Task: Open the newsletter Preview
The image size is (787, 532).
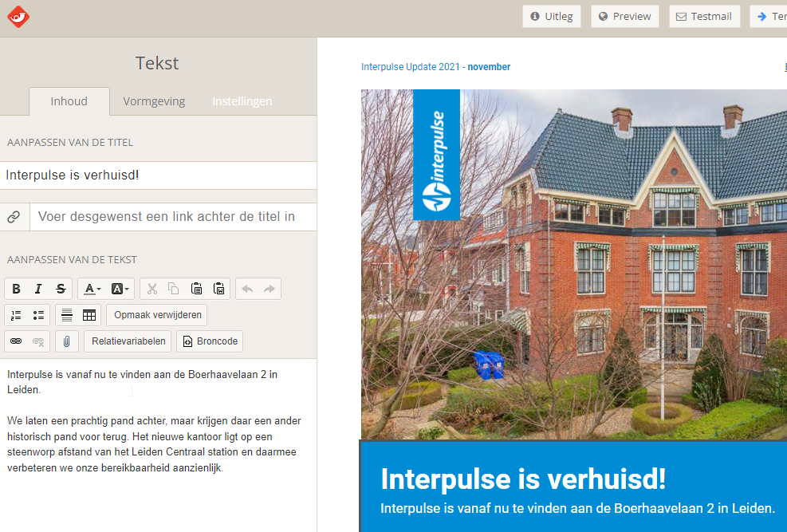Action: click(x=625, y=17)
